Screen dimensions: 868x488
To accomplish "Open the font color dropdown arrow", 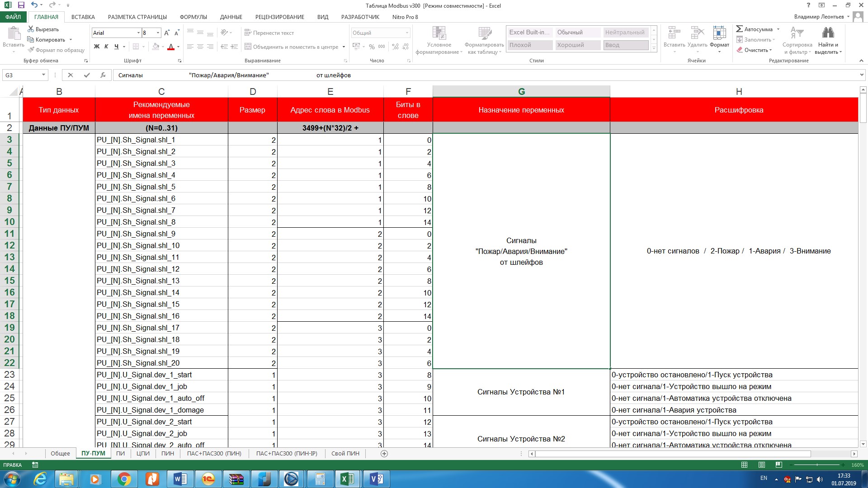I will (x=178, y=47).
